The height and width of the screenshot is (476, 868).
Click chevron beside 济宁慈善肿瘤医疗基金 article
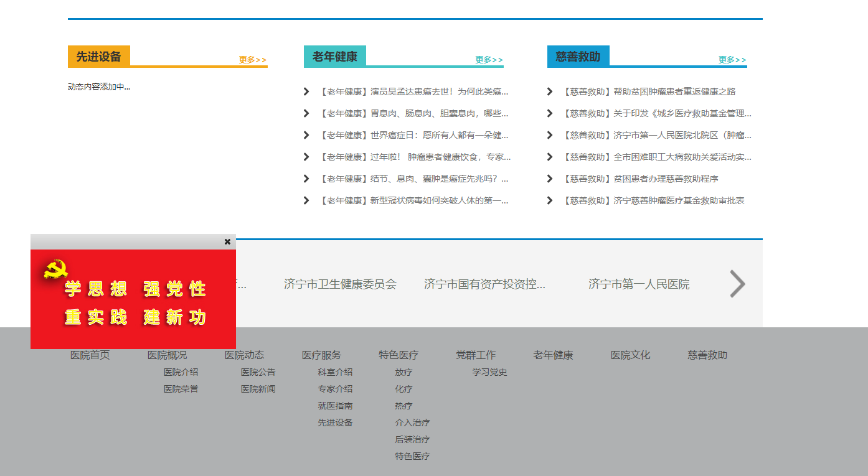549,200
